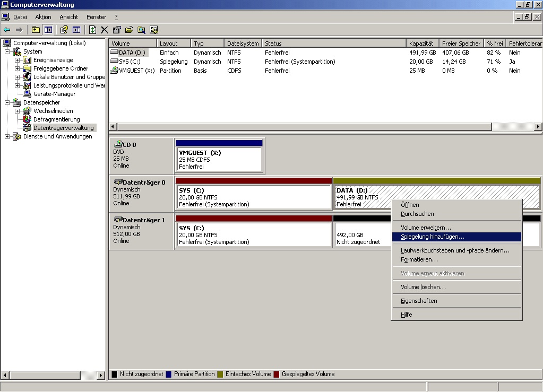The width and height of the screenshot is (543, 392).
Task: Expand Dienste und Anwendungen node
Action: pos(7,136)
